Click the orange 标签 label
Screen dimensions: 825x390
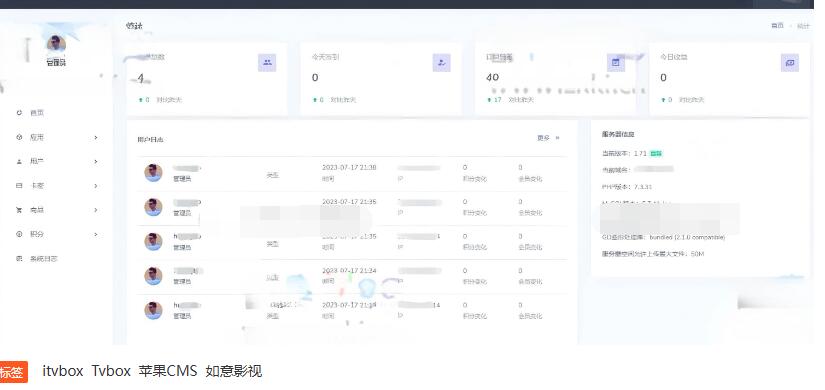coord(13,372)
